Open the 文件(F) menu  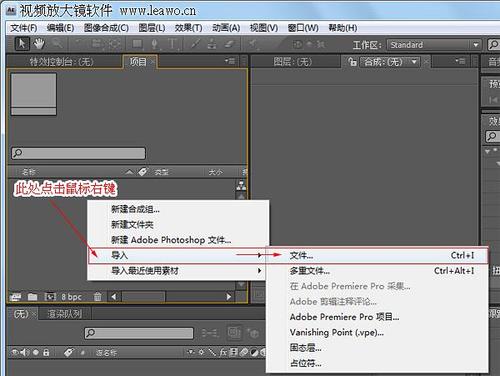point(23,28)
